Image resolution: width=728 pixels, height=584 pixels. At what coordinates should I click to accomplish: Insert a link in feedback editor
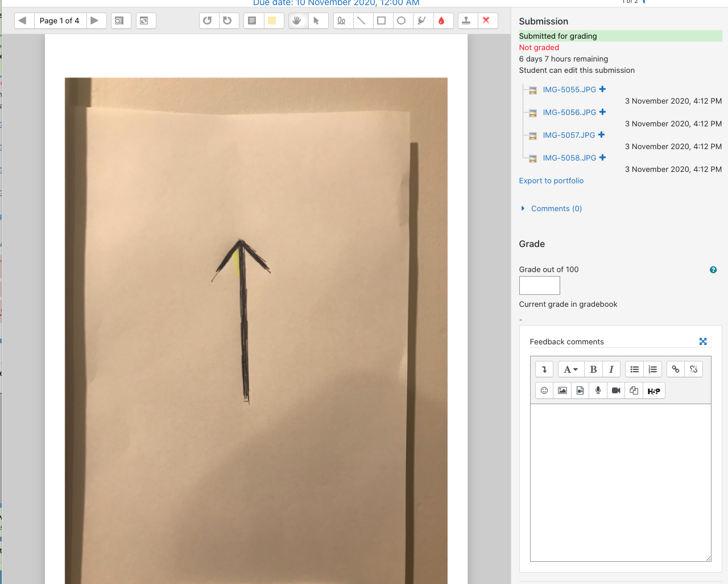point(676,369)
